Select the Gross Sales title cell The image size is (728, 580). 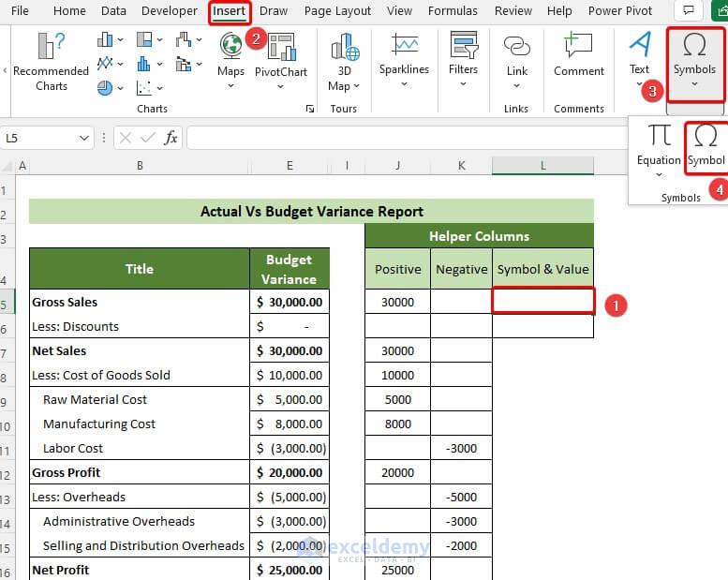click(x=140, y=302)
